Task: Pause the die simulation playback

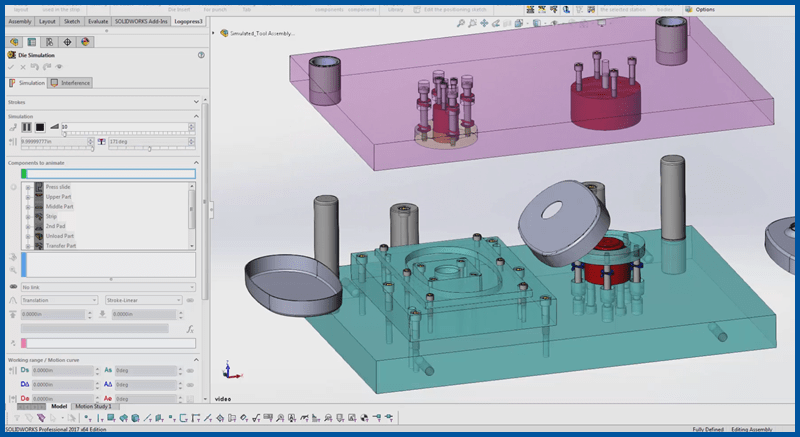Action: coord(27,127)
